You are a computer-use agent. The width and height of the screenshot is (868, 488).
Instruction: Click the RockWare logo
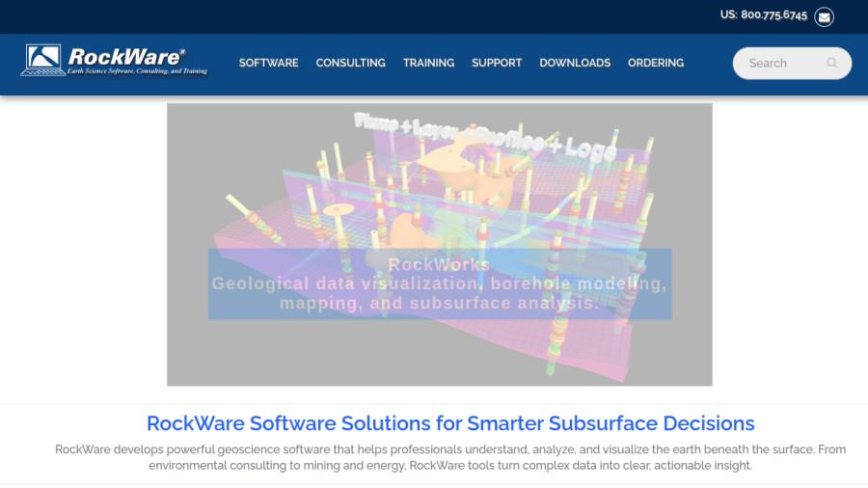[x=115, y=61]
